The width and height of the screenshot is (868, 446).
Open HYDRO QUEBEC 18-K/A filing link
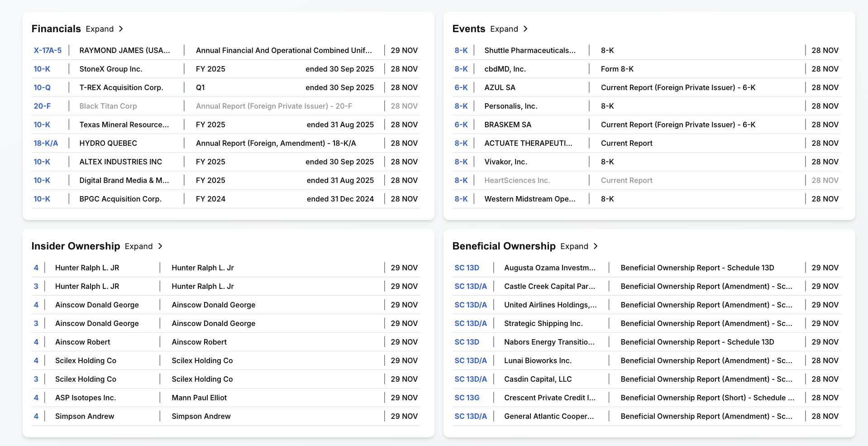click(x=46, y=143)
